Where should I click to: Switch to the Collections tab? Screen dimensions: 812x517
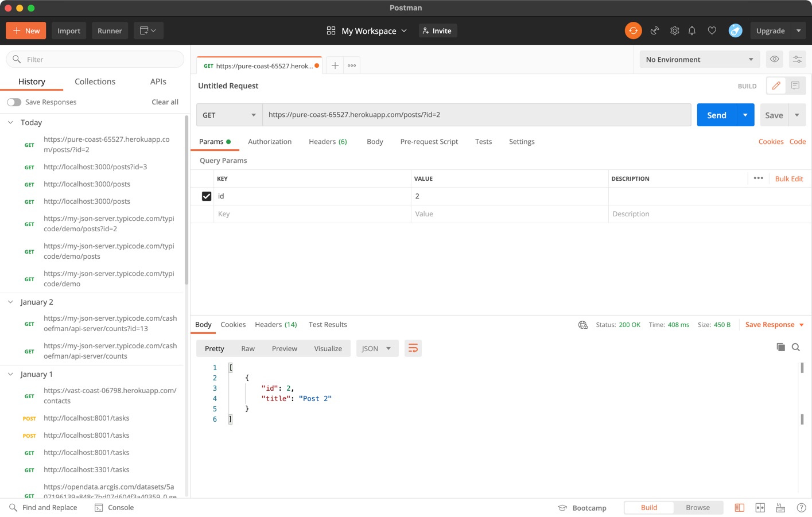pos(95,81)
